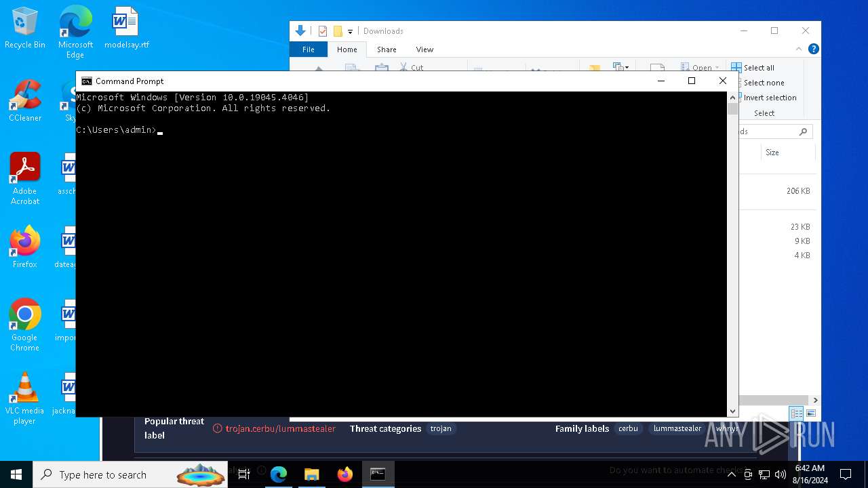This screenshot has width=868, height=488.
Task: Show the clock and calendar flyout
Action: click(x=810, y=474)
